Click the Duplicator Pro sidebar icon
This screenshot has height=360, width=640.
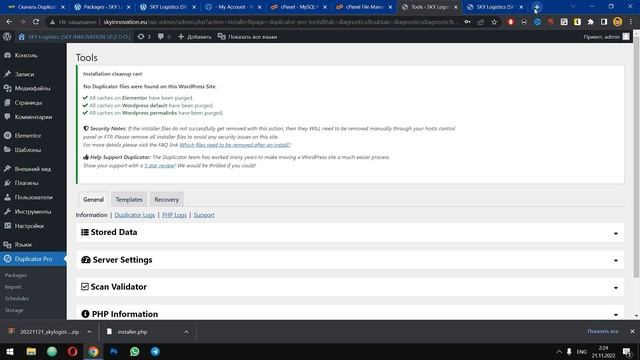click(x=7, y=259)
